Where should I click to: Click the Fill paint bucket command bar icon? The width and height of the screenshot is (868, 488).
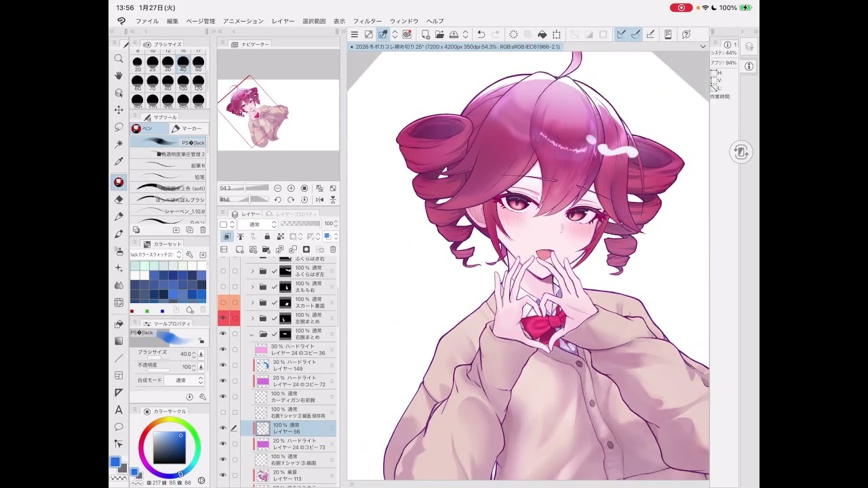pos(542,35)
